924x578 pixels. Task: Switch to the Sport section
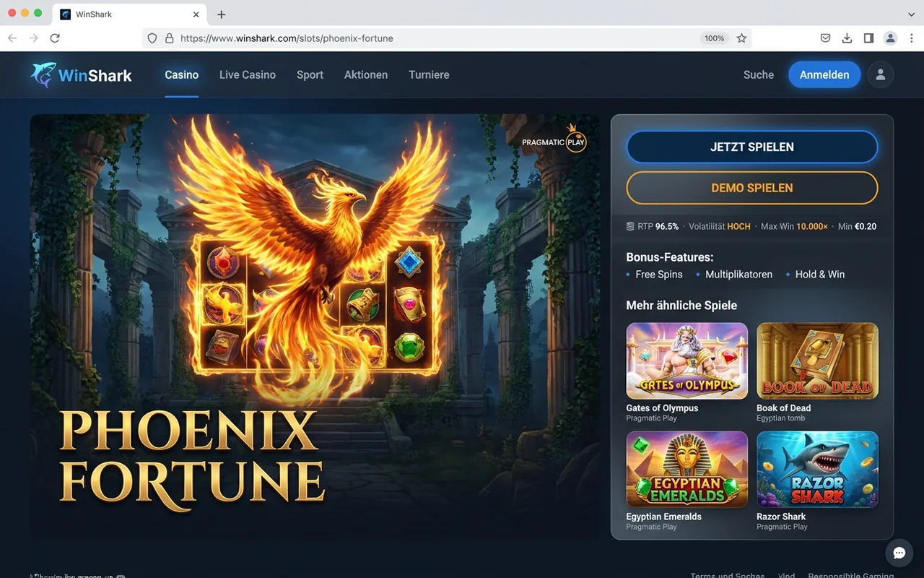(310, 74)
